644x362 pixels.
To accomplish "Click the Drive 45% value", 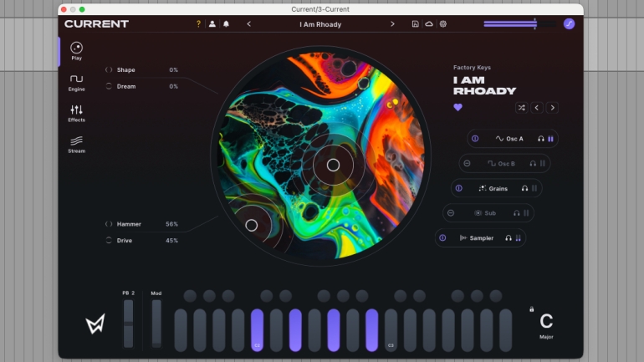I will pyautogui.click(x=171, y=241).
